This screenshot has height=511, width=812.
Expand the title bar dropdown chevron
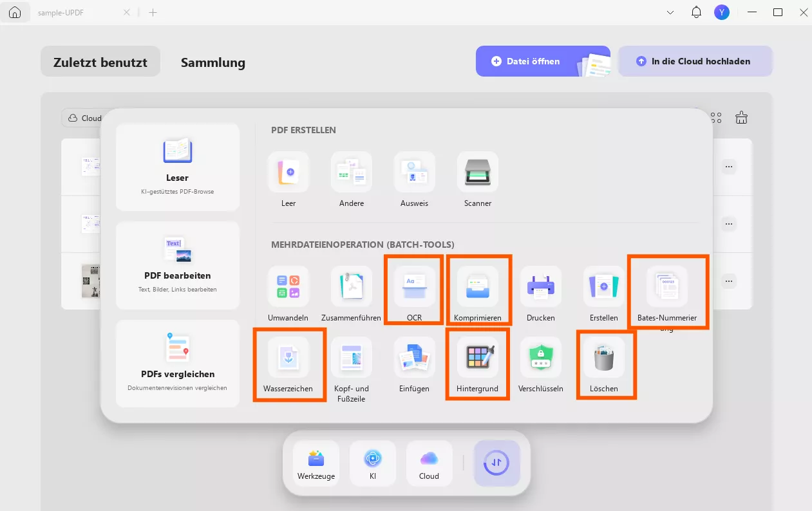670,12
